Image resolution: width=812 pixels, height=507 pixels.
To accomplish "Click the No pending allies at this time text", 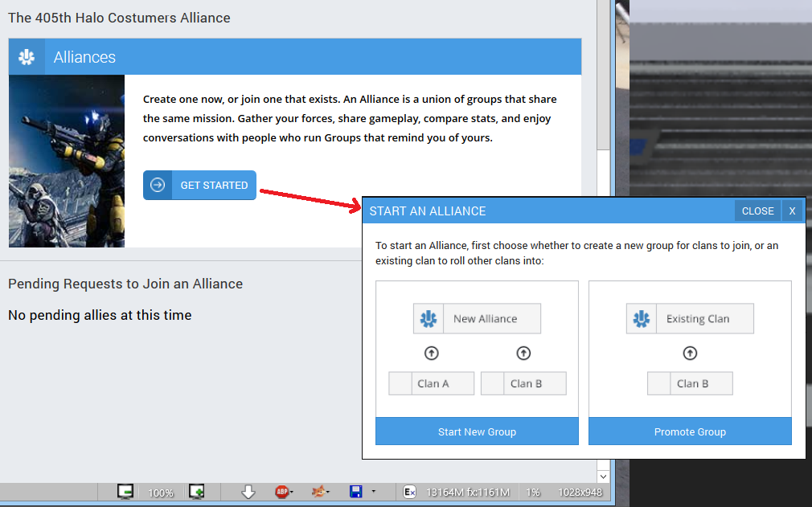I will pyautogui.click(x=100, y=315).
